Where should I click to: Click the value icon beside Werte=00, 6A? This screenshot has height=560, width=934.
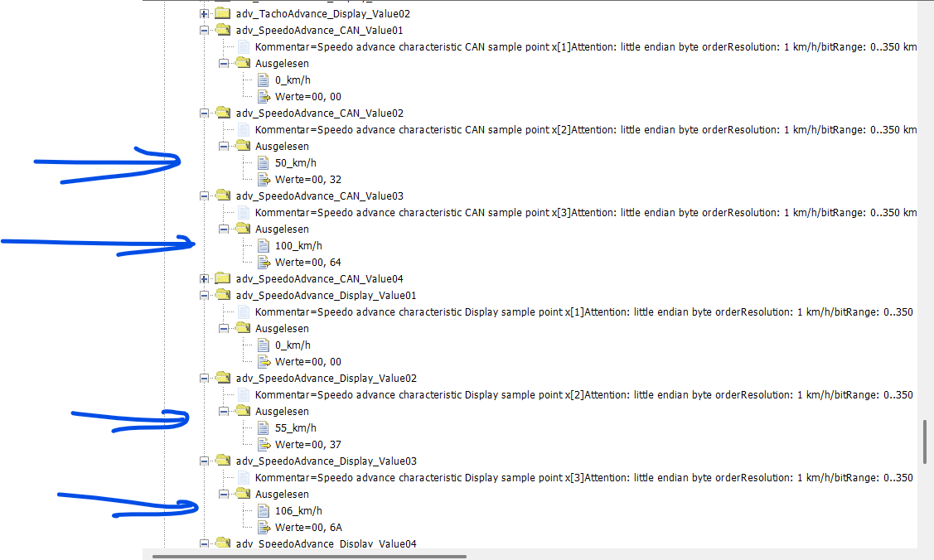click(263, 528)
